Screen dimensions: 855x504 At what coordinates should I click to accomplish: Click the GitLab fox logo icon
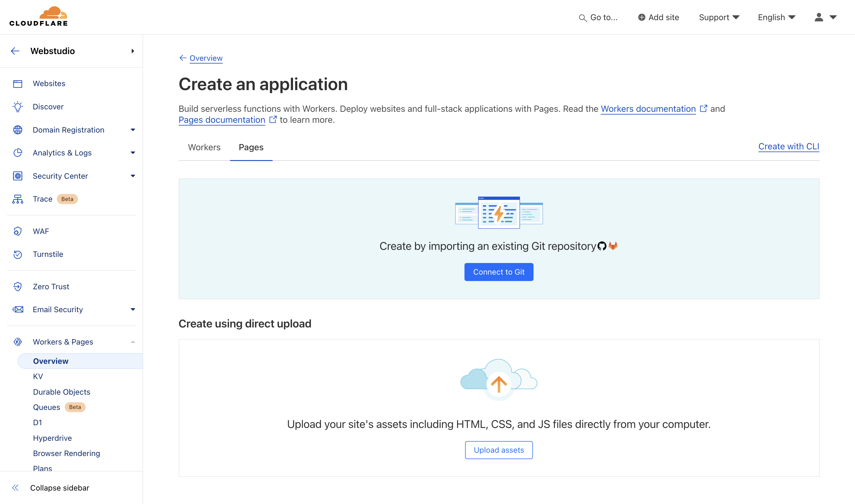(613, 246)
